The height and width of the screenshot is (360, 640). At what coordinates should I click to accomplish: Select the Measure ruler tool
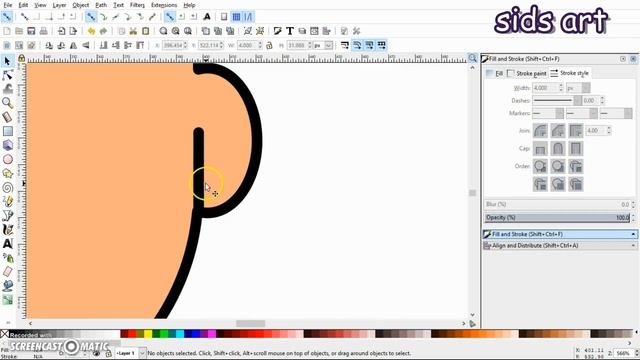point(7,117)
